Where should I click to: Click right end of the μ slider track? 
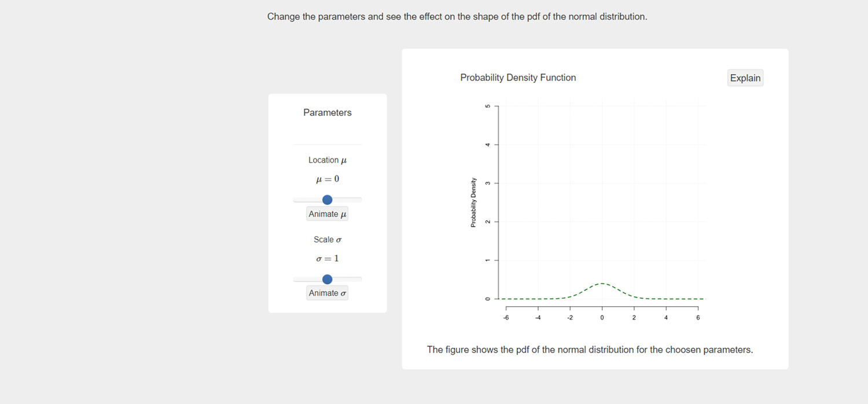361,200
